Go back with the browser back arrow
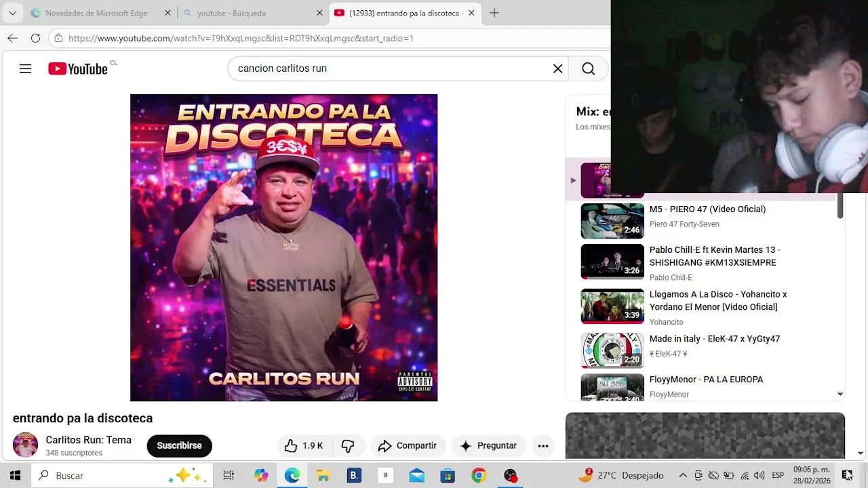The width and height of the screenshot is (868, 488). (x=12, y=38)
